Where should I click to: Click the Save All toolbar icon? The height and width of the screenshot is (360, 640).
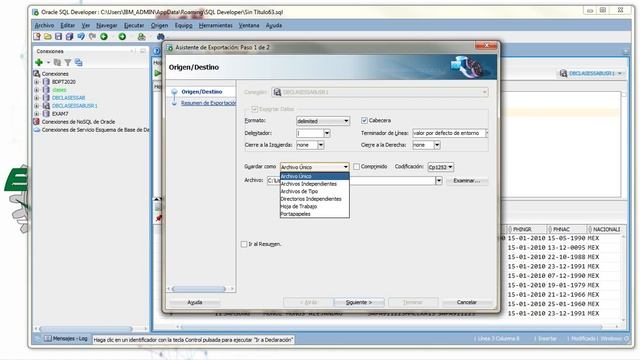(69, 37)
